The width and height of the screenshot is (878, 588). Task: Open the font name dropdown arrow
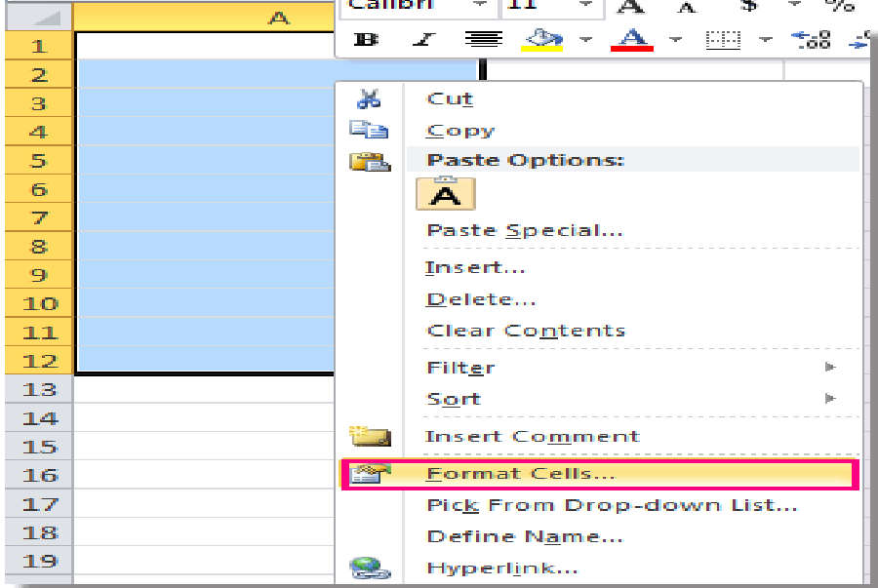pos(480,5)
